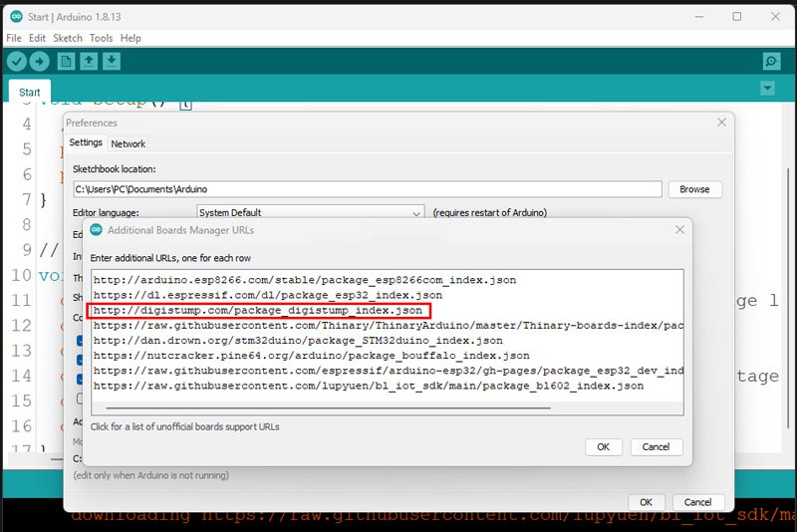Viewport: 797px width, 532px height.
Task: Switch to Settings tab in Preferences
Action: point(86,142)
